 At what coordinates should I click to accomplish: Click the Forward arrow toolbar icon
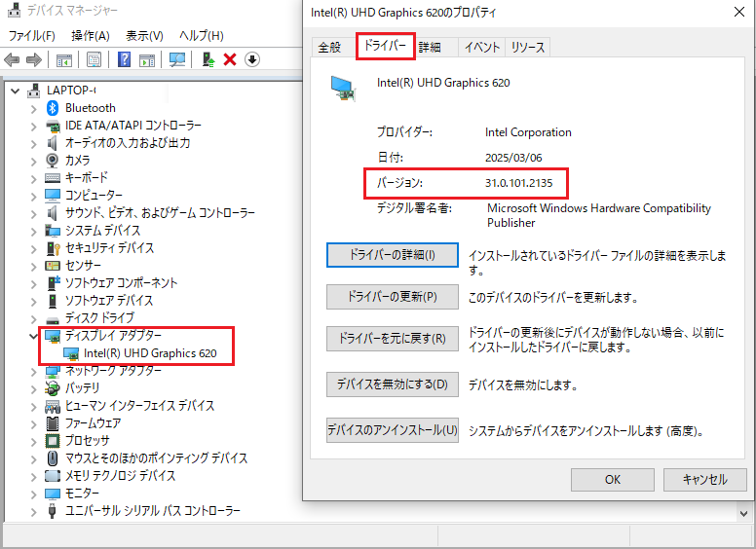34,59
